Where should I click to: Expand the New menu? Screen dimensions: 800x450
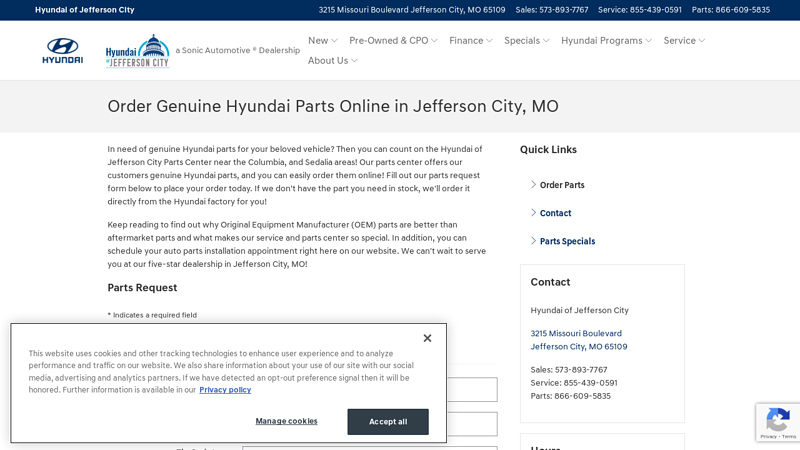pyautogui.click(x=322, y=40)
